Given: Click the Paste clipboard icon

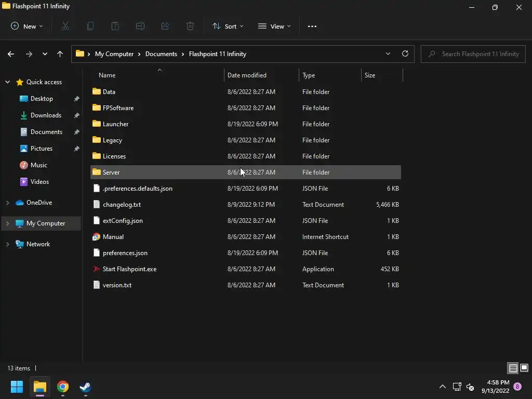Looking at the screenshot, I should click(x=115, y=26).
